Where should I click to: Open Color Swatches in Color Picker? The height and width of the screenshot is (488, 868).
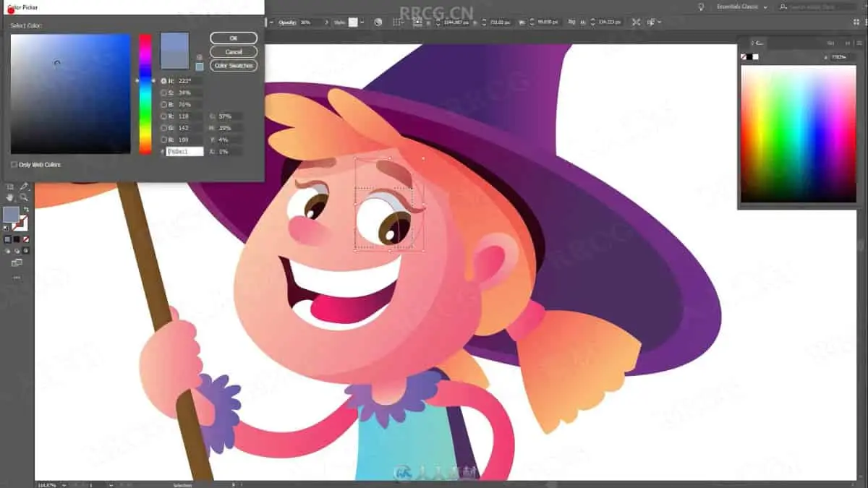(x=234, y=66)
